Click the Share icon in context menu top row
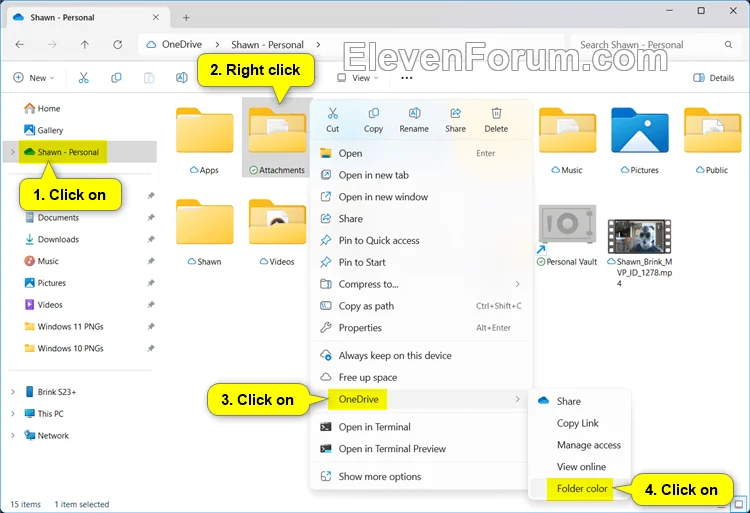The height and width of the screenshot is (513, 750). click(455, 113)
